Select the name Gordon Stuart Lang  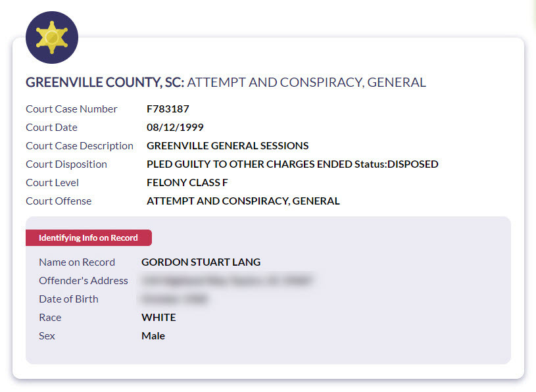coord(201,262)
